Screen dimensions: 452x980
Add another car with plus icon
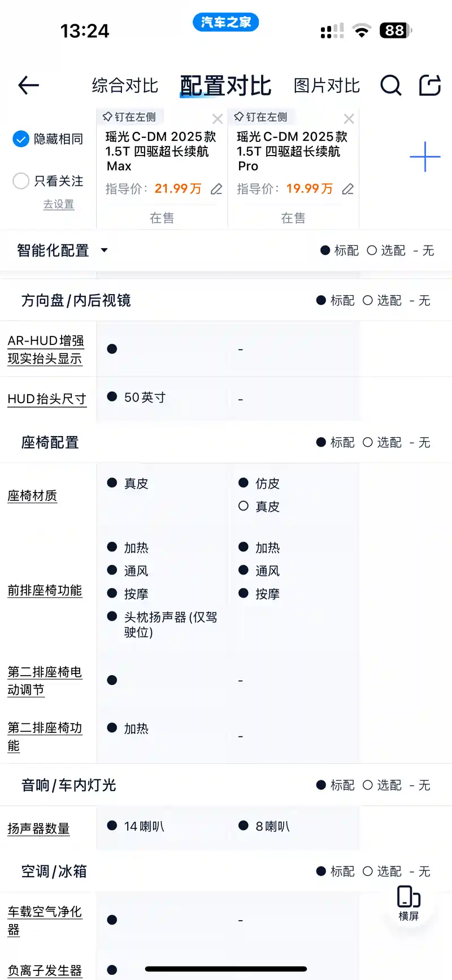coord(425,157)
